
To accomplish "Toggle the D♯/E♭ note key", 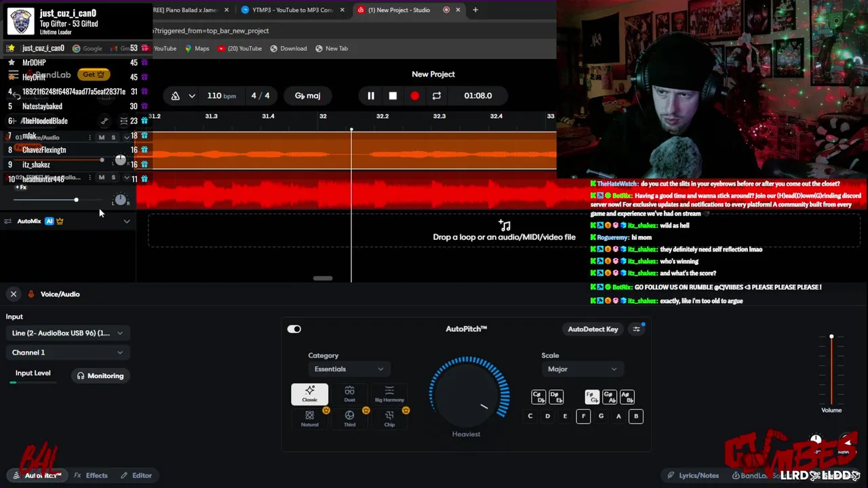I will (556, 396).
